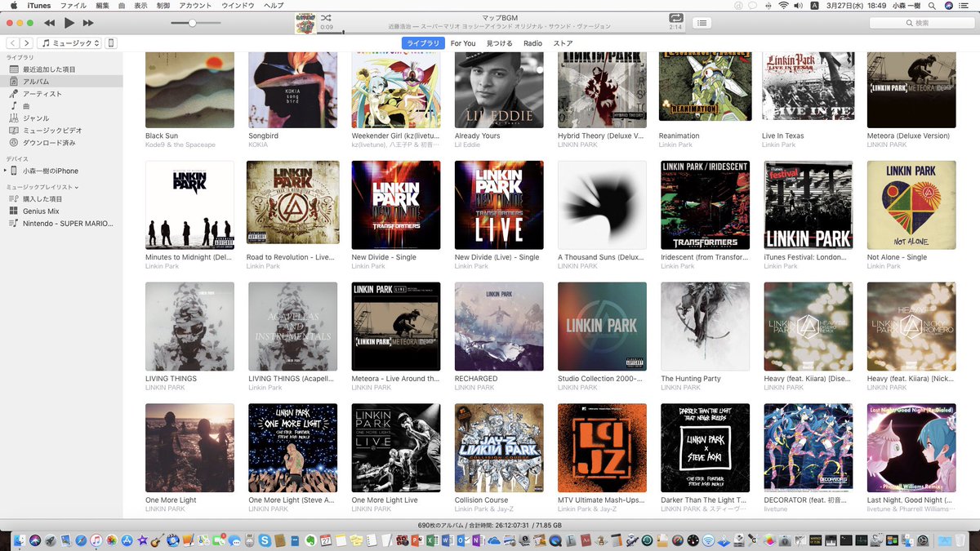Screen dimensions: 980x551
Task: Open the Collision Course album cover
Action: pos(499,448)
